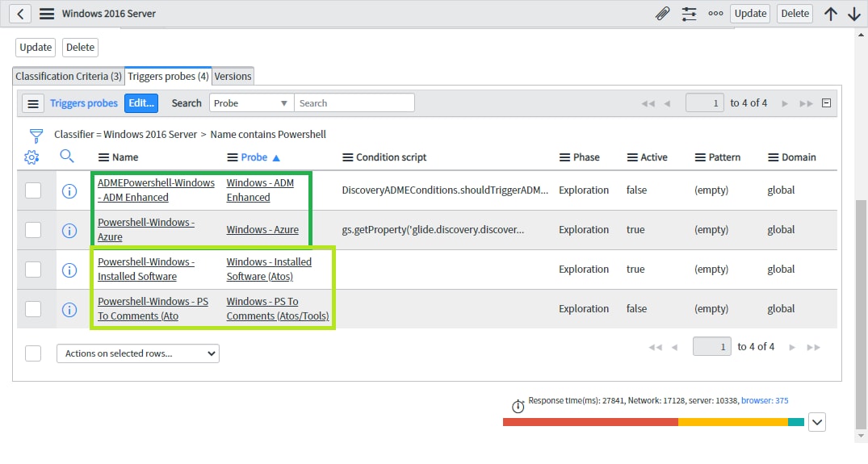Click bottom previous page arrow
Image resolution: width=868 pixels, height=464 pixels.
click(674, 347)
